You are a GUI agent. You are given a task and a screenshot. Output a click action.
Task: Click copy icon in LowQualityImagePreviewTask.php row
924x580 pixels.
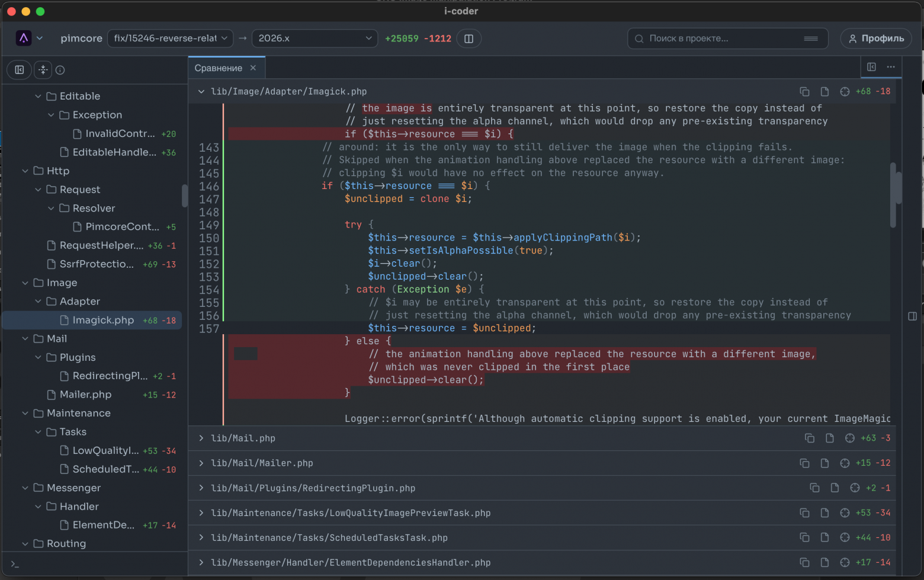[x=804, y=512]
